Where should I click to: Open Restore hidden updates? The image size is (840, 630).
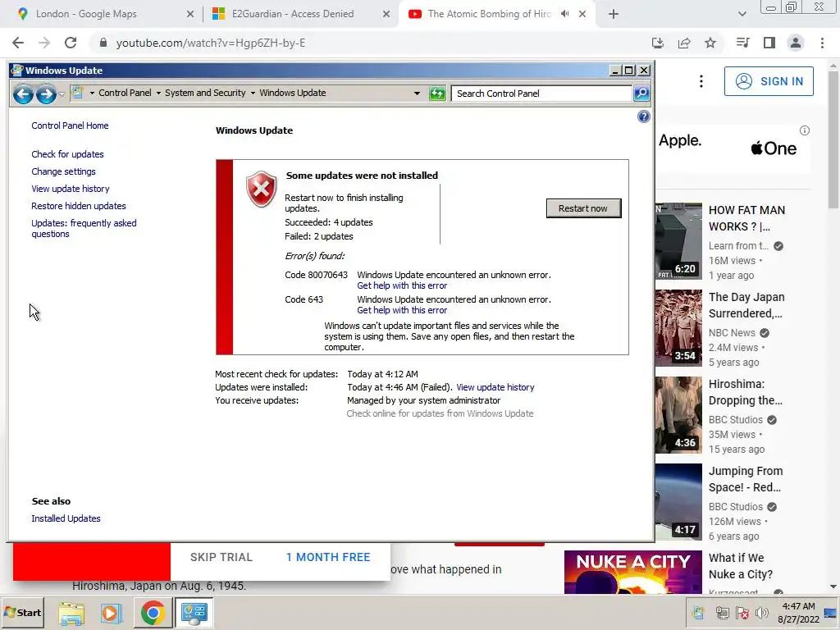pos(79,206)
